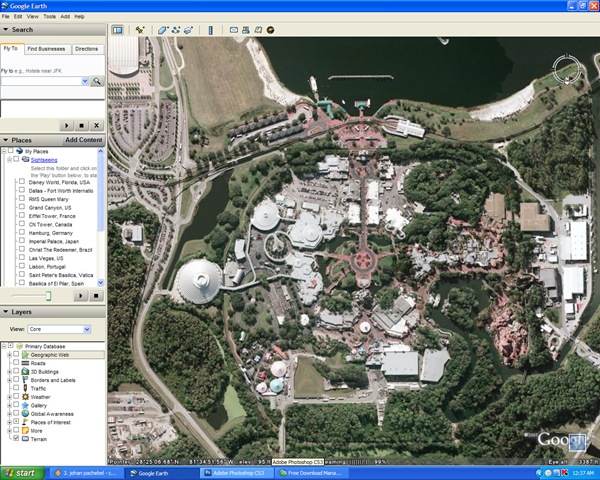Check the Eiffel Tower, France checkbox
Screen dimensions: 600x480
(22, 216)
